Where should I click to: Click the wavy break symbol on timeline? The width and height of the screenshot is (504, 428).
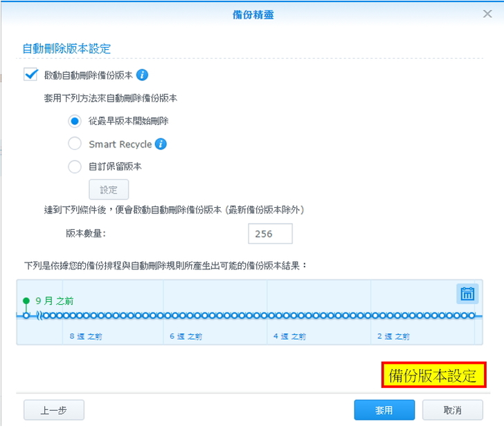click(40, 316)
